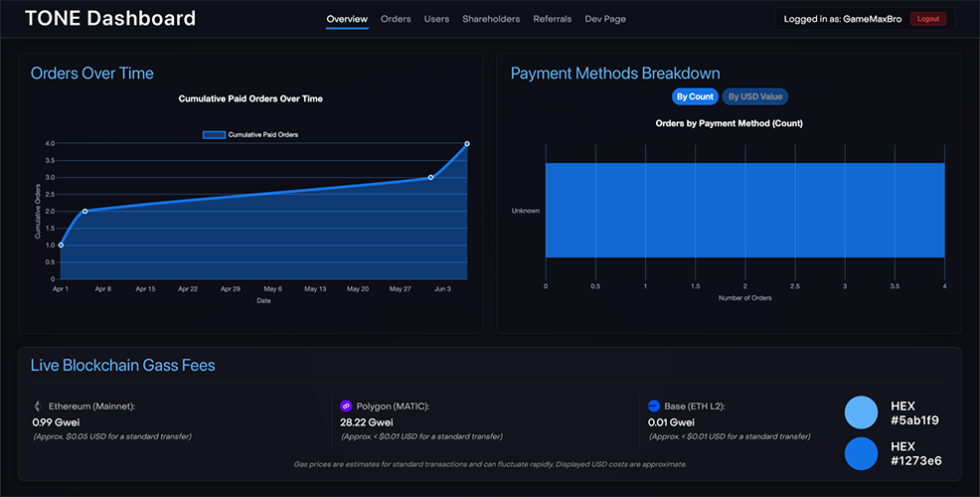This screenshot has width=980, height=497.
Task: Click the TONE Dashboard title
Action: [x=110, y=19]
